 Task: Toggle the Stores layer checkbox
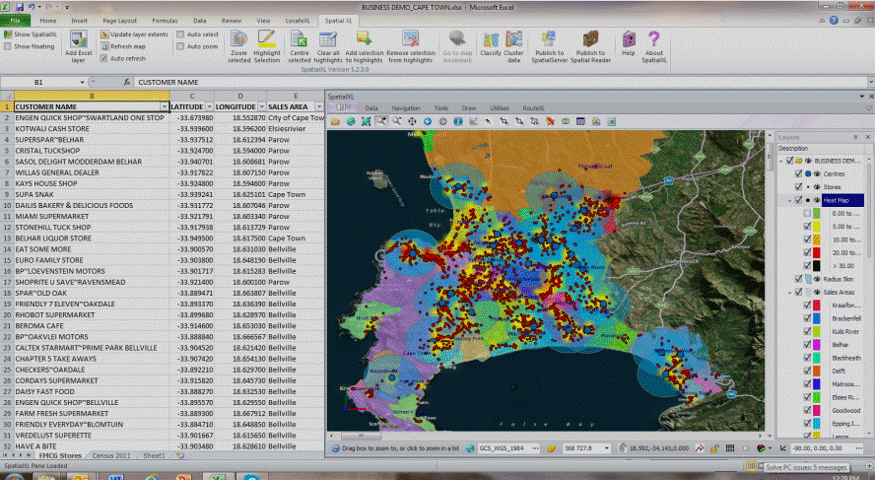tap(797, 186)
